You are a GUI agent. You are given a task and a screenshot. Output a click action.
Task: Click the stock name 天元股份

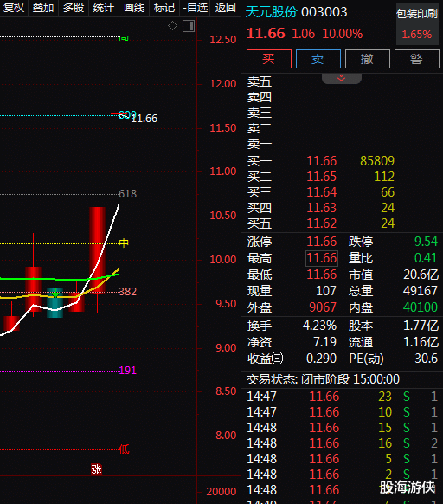point(272,12)
